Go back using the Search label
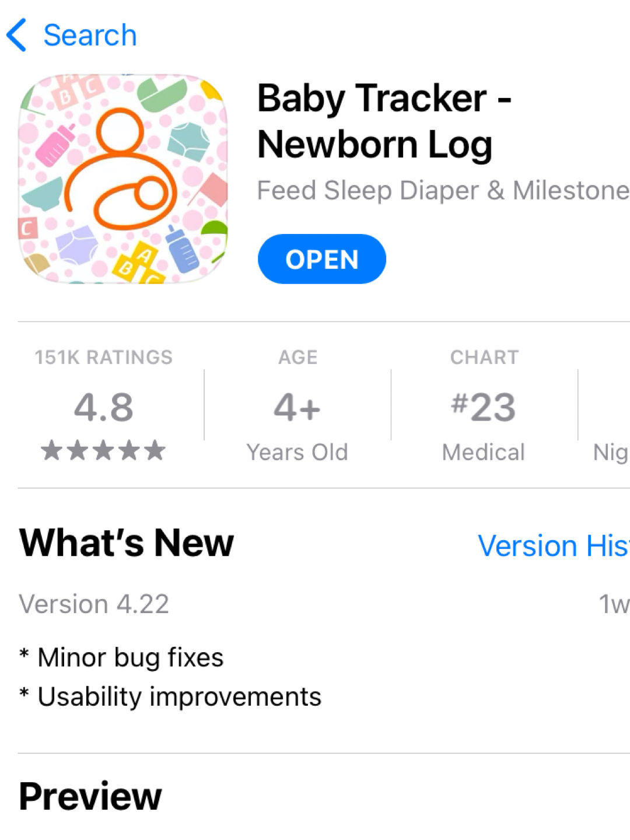Image resolution: width=630 pixels, height=840 pixels. [90, 35]
